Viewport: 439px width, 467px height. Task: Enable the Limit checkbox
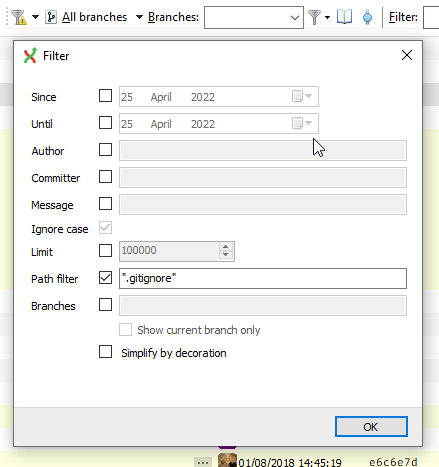click(105, 250)
